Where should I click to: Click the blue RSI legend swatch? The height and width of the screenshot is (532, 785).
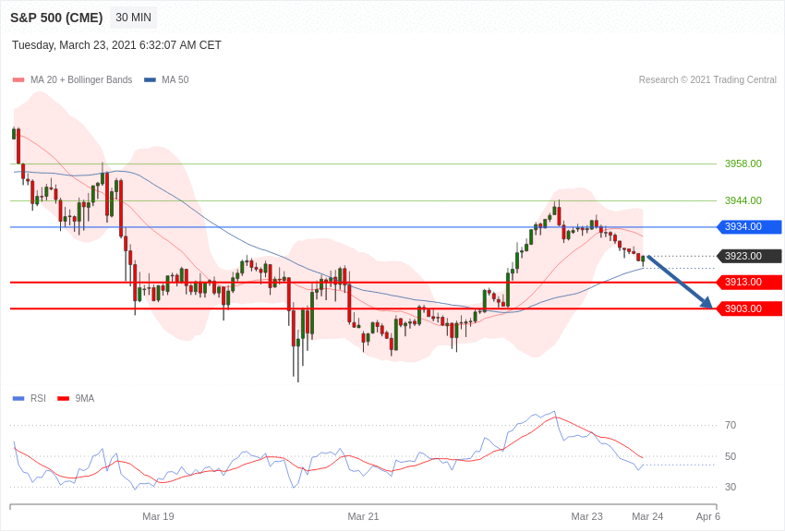point(18,399)
